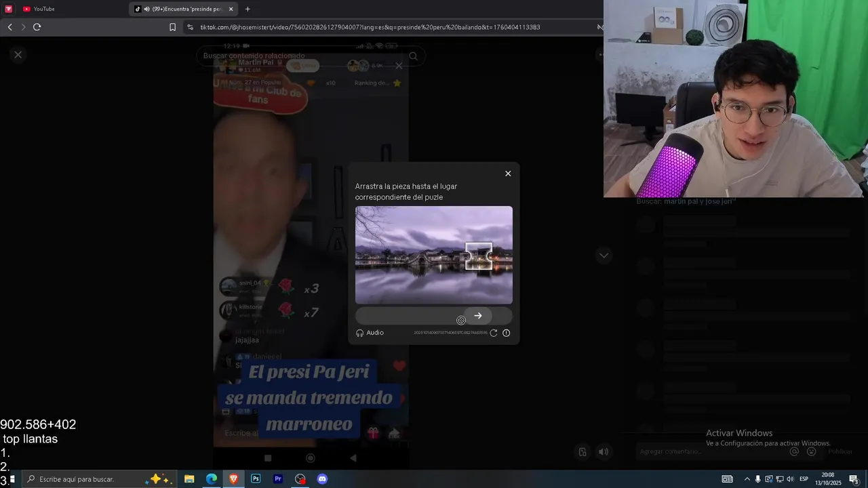Image resolution: width=868 pixels, height=488 pixels.
Task: Click the Publicar comment button
Action: click(840, 451)
